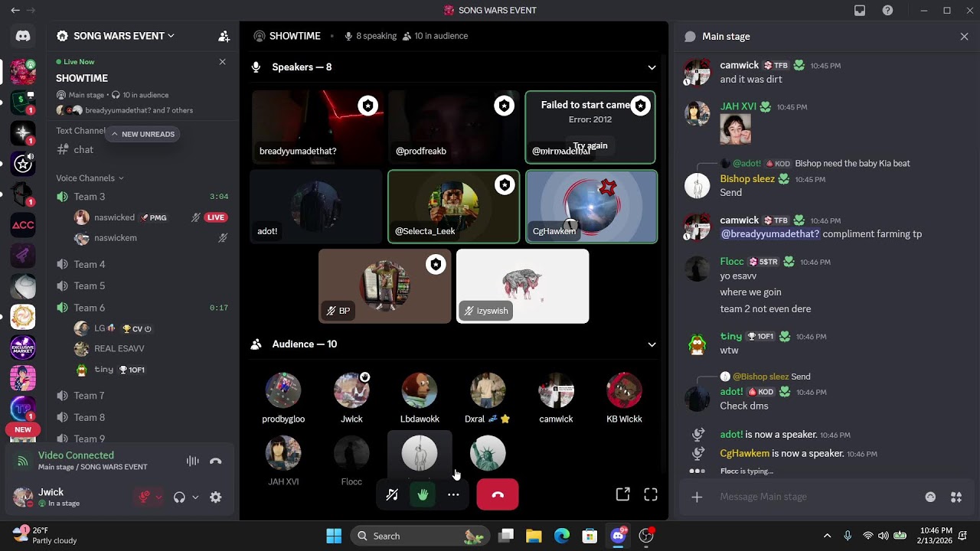Collapse the Audience — 10 section chevron
The image size is (980, 551).
[652, 344]
